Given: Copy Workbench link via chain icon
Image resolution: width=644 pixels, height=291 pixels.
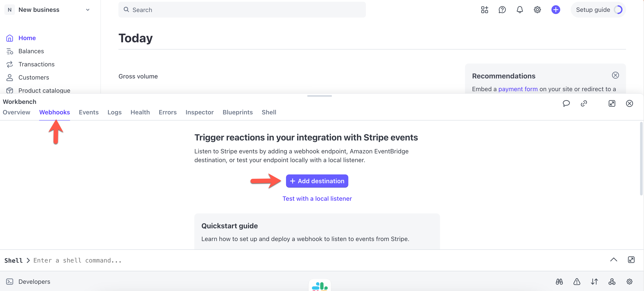Looking at the screenshot, I should click(x=583, y=103).
